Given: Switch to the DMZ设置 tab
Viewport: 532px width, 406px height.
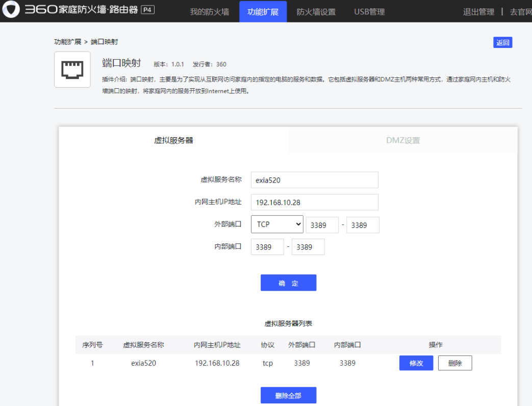Looking at the screenshot, I should pos(402,140).
